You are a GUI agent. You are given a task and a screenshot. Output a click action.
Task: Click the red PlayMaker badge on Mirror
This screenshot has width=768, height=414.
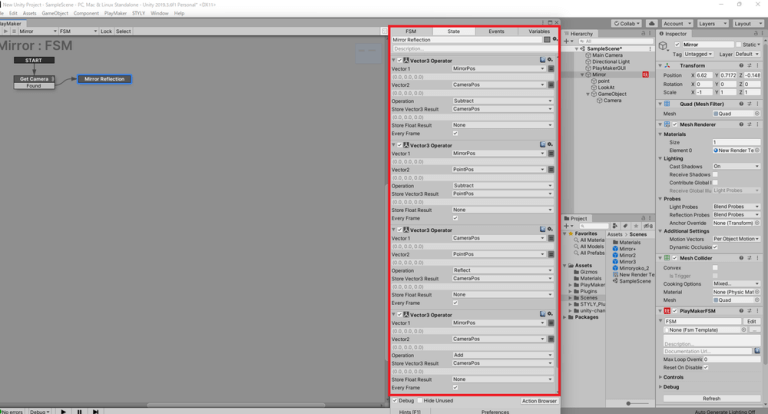(646, 74)
